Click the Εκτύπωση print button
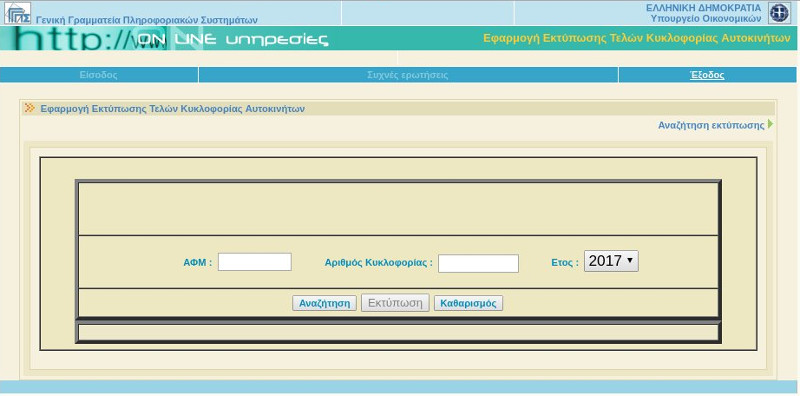800x396 pixels. click(x=395, y=303)
